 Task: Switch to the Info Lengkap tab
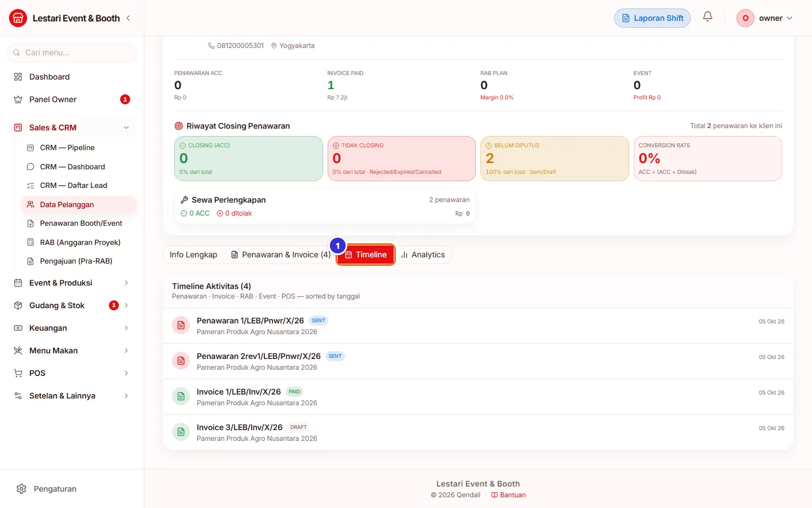(x=193, y=255)
